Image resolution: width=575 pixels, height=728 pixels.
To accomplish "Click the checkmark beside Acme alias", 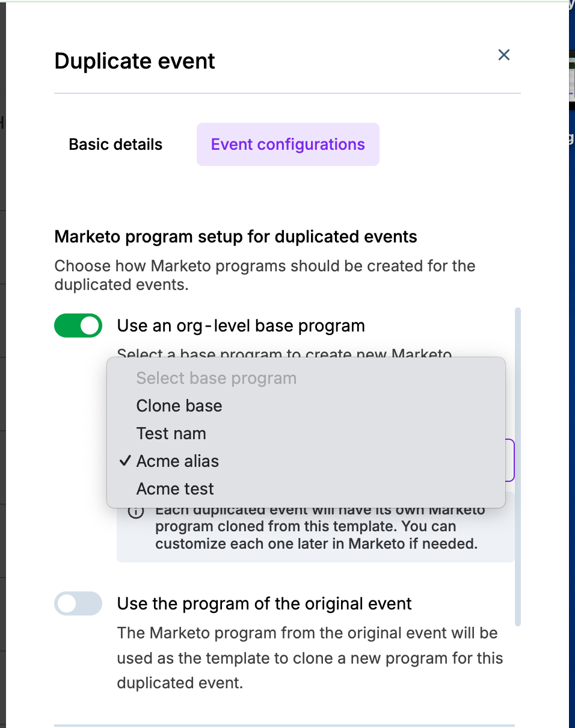I will click(125, 461).
